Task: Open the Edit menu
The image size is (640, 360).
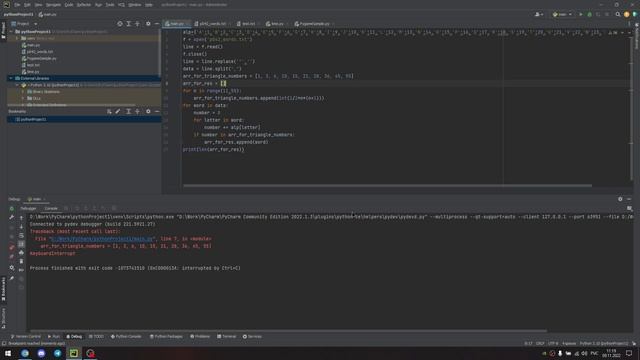Action: 27,5
